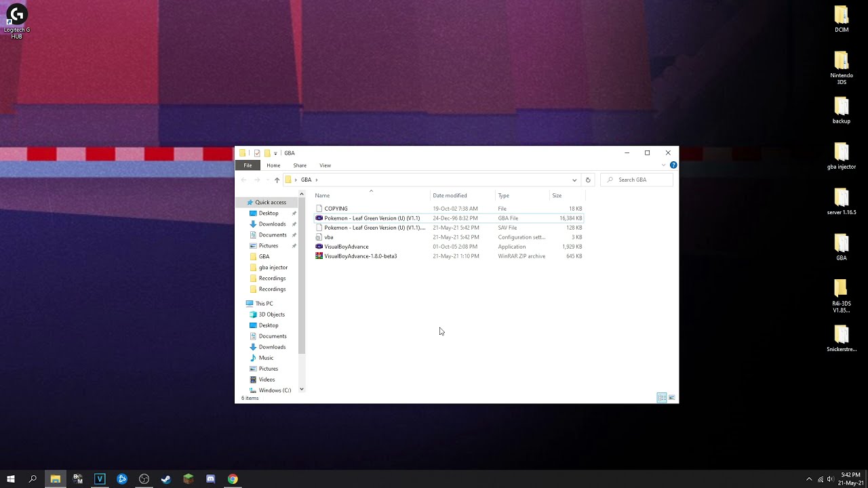Refresh the GBA folder view
Image resolution: width=868 pixels, height=488 pixels.
click(588, 180)
